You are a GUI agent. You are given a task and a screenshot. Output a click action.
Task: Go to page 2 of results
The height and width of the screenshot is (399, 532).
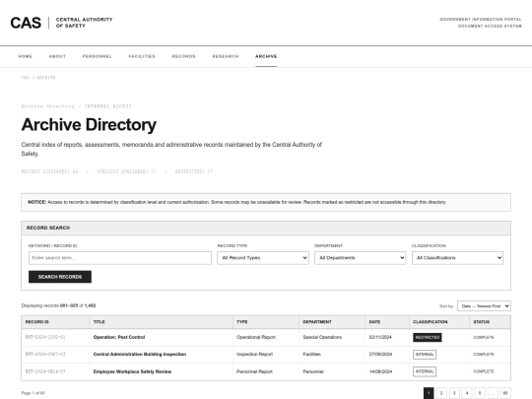441,393
